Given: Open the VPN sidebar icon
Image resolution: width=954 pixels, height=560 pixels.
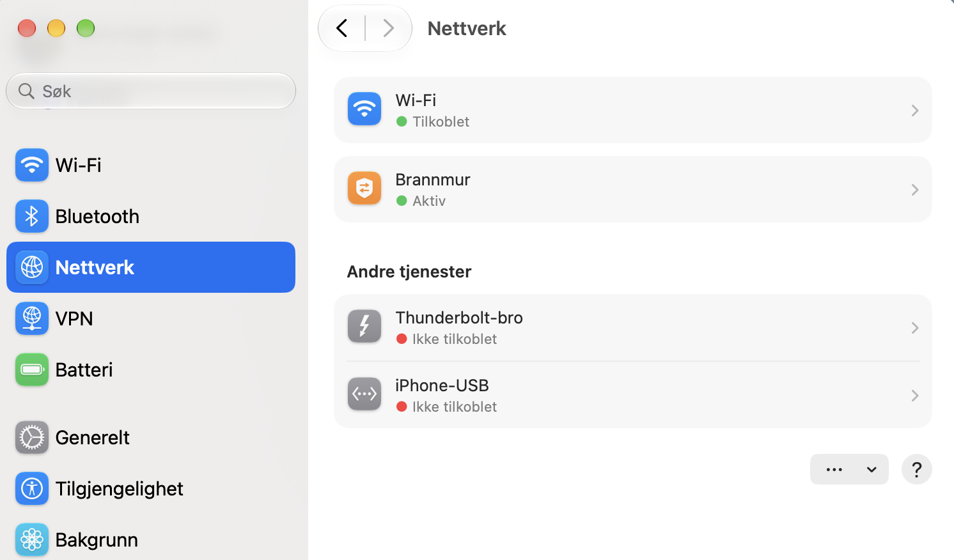Looking at the screenshot, I should (x=32, y=318).
